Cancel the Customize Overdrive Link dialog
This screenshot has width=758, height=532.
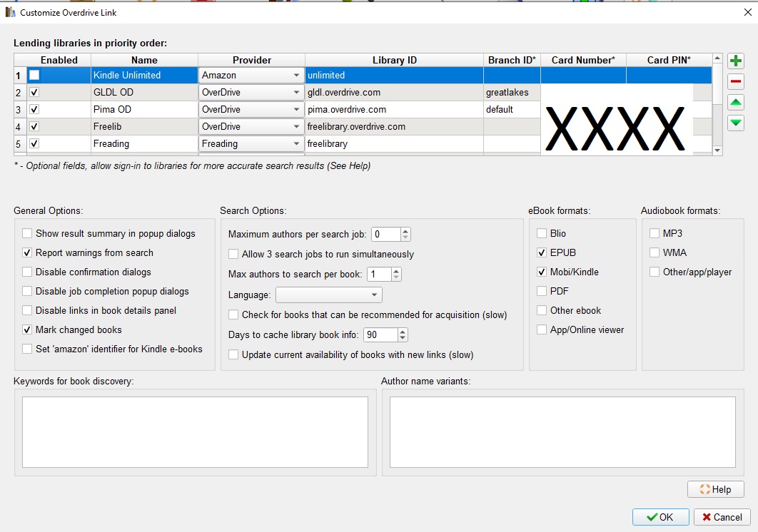click(x=722, y=517)
